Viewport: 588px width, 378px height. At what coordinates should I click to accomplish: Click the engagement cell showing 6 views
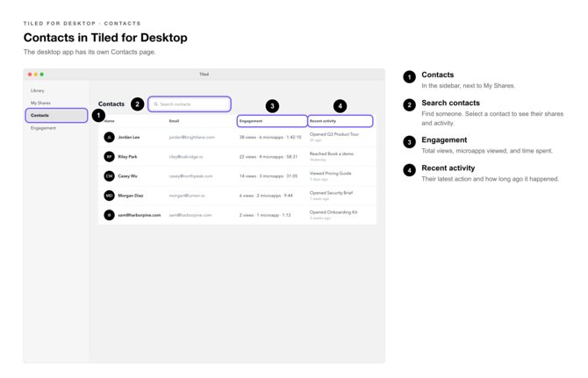[266, 196]
